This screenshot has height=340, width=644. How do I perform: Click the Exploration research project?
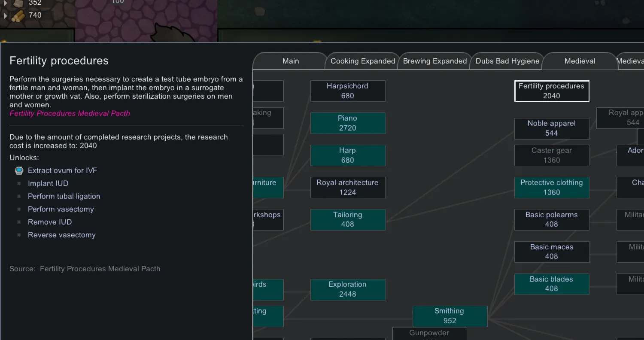pyautogui.click(x=347, y=289)
